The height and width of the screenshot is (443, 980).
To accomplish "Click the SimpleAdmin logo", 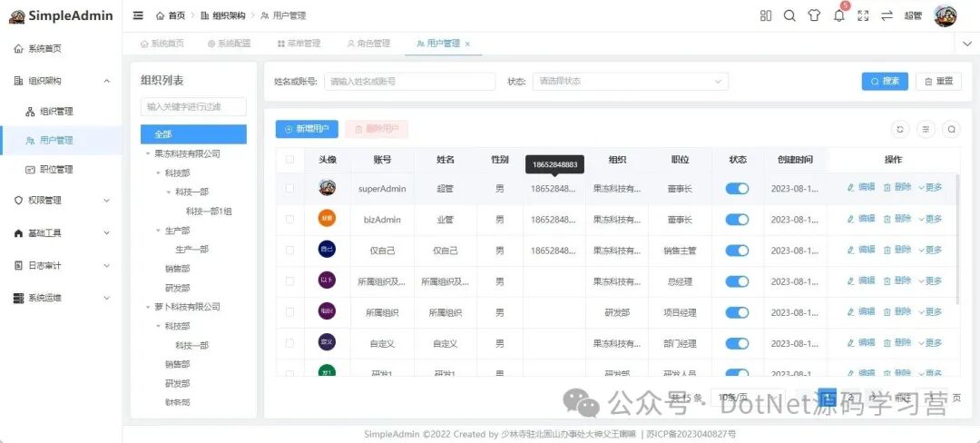I will pos(62,15).
